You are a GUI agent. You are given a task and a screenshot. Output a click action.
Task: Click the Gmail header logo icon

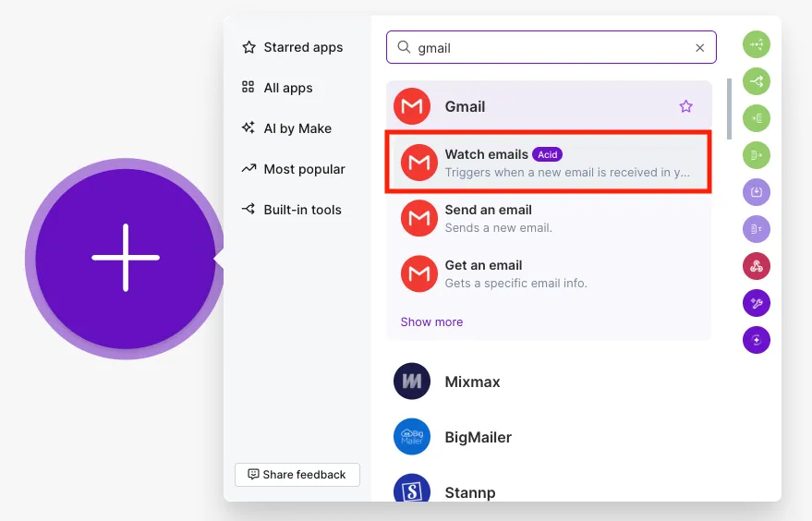coord(412,106)
